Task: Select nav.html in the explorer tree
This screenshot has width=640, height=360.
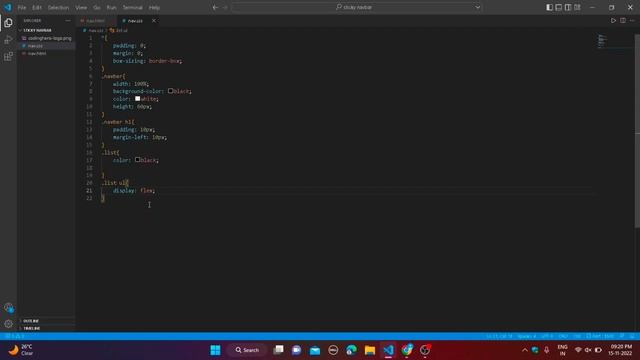Action: 37,53
